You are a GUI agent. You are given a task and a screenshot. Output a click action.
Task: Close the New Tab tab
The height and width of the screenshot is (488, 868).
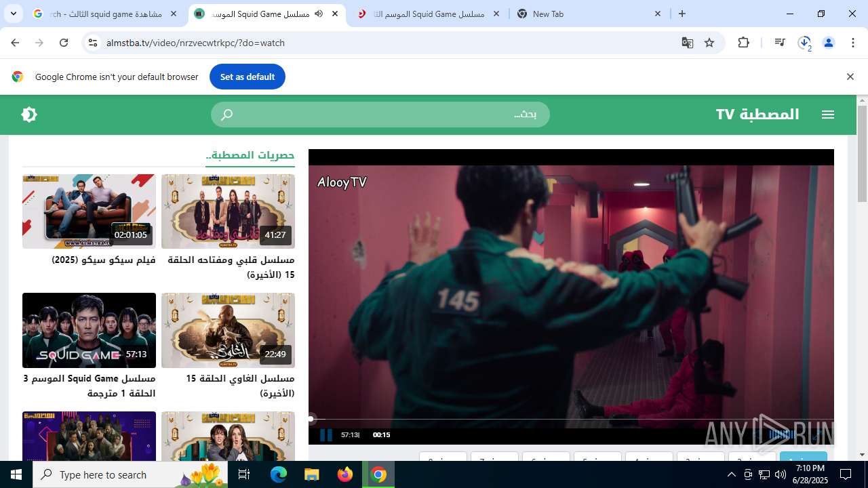657,14
